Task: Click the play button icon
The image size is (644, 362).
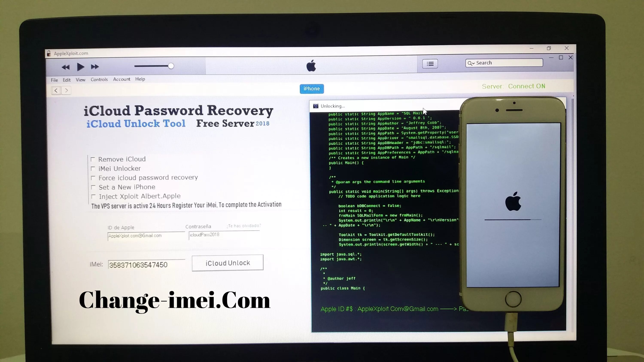Action: tap(80, 66)
